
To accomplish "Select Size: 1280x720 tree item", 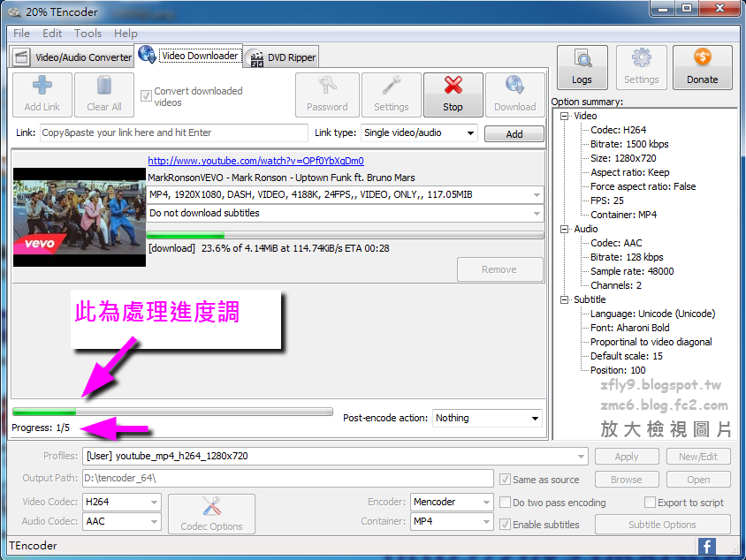I will point(623,158).
